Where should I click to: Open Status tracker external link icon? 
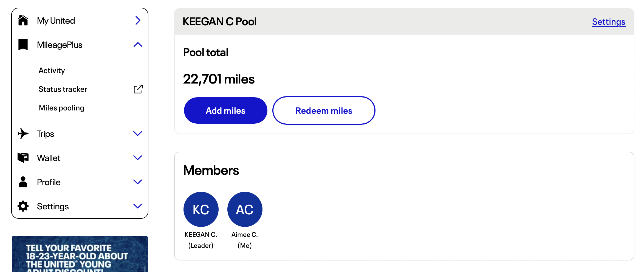138,89
